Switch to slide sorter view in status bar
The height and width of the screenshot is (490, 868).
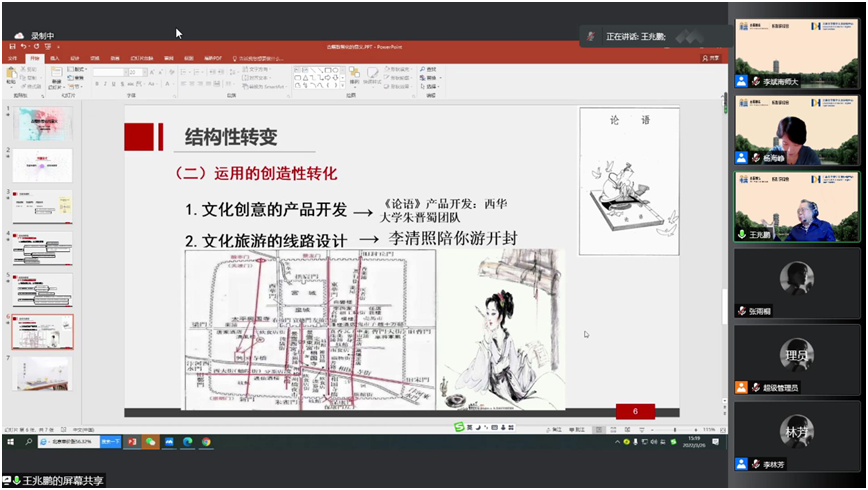613,430
